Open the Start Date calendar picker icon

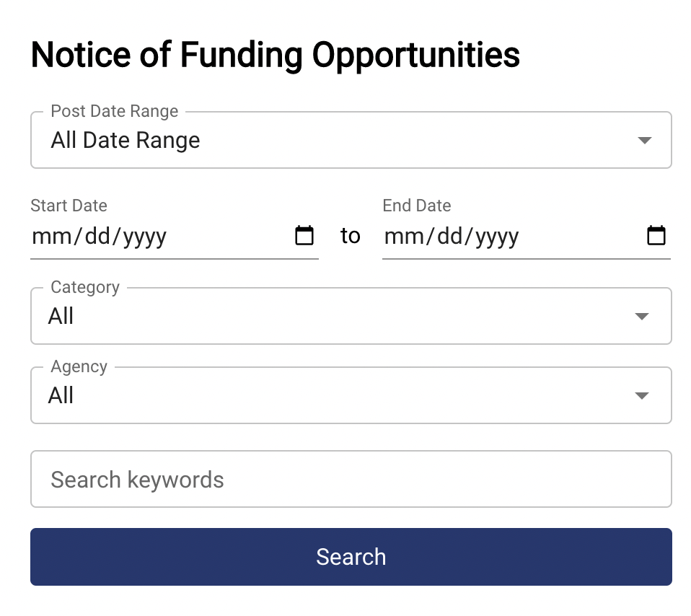[x=304, y=236]
